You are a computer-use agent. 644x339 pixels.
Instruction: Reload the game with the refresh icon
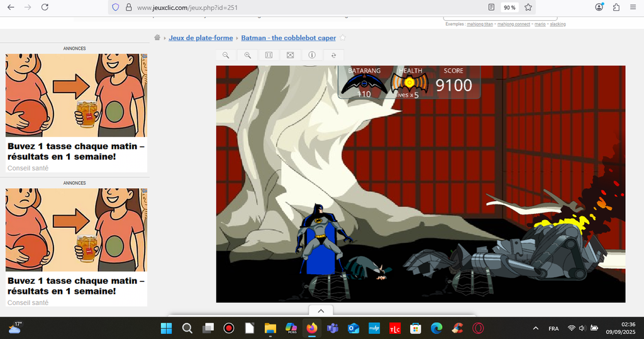tap(333, 55)
